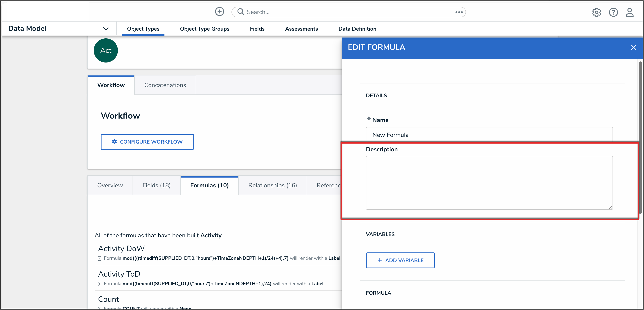Viewport: 644px width, 310px height.
Task: Close the Edit Formula panel
Action: (633, 47)
